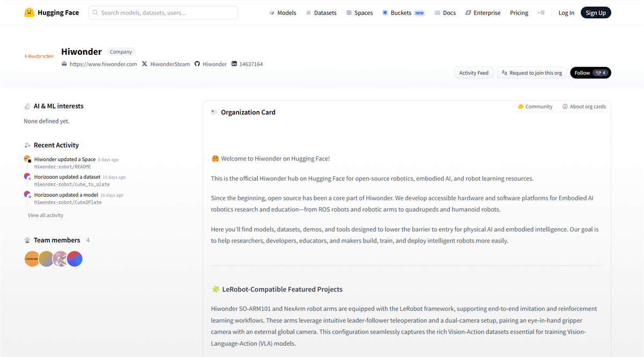
Task: Click the Activity Feed button
Action: tap(473, 72)
